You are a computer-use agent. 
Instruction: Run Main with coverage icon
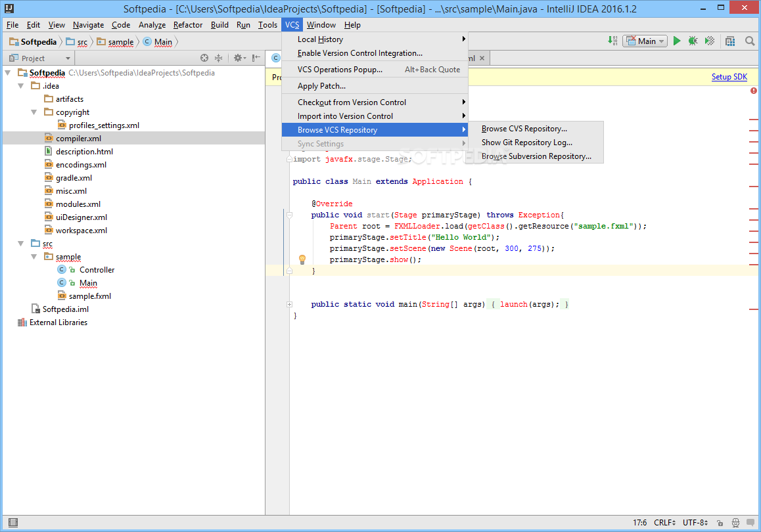click(x=710, y=41)
